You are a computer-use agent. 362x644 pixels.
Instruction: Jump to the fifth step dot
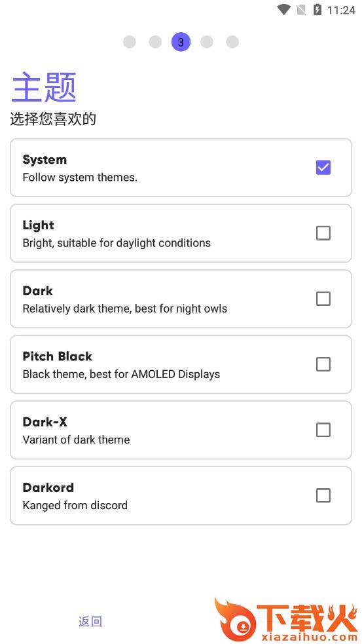pos(232,42)
